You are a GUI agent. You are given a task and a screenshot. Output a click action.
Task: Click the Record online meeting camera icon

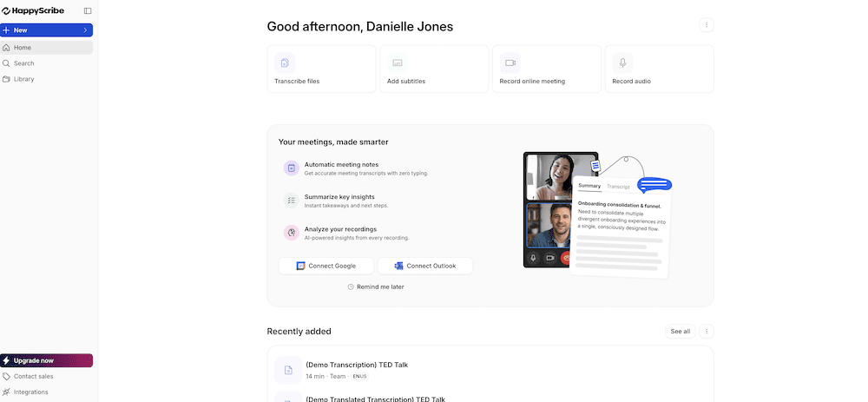pos(510,63)
